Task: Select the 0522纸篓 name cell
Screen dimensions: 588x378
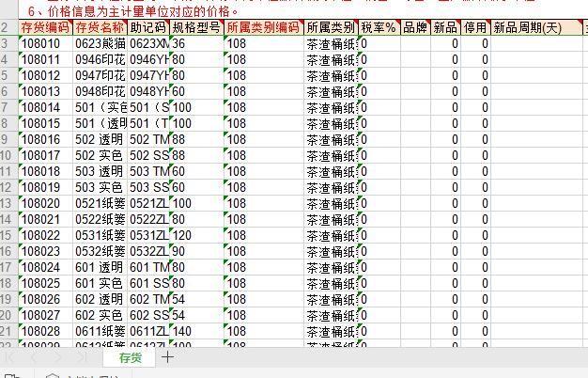Action: click(x=100, y=219)
